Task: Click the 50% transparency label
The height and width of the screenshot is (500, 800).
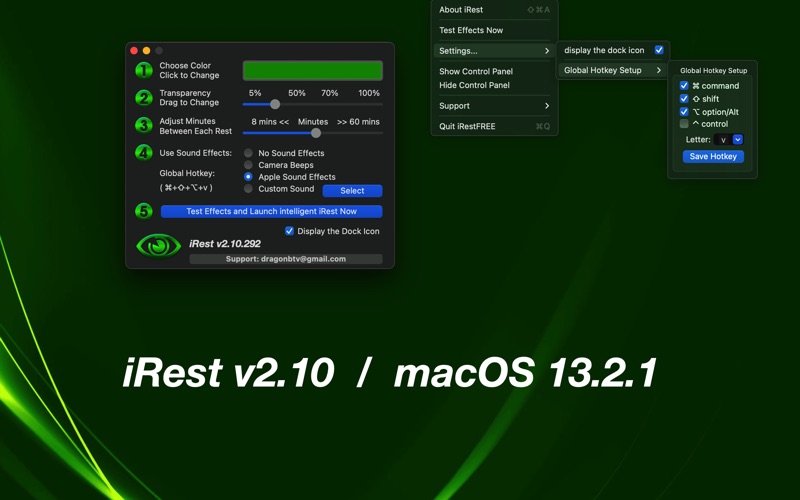Action: point(296,93)
